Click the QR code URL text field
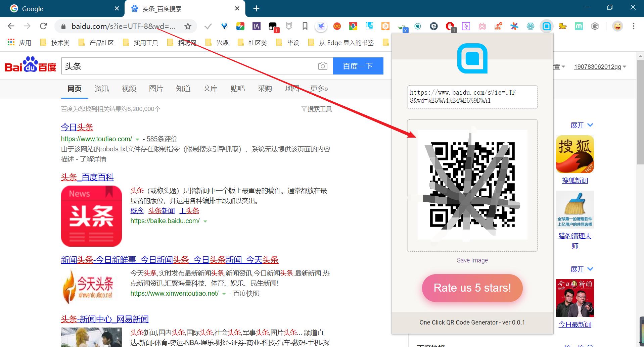 [472, 97]
